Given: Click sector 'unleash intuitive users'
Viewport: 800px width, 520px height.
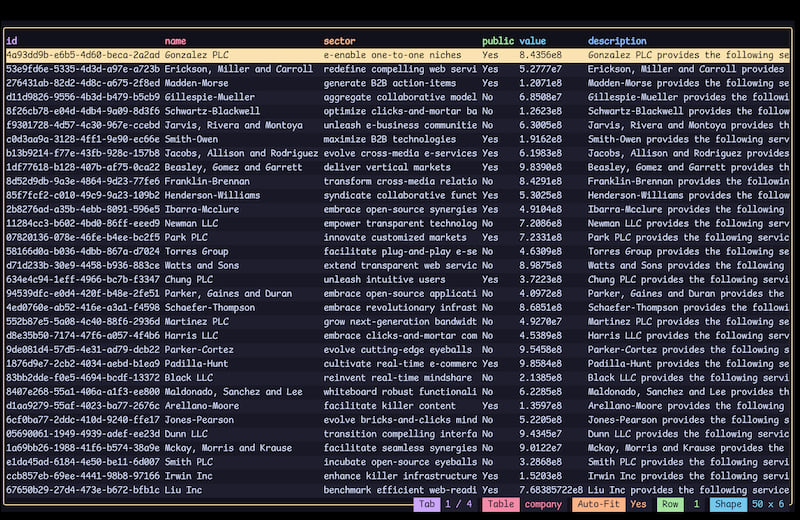Looking at the screenshot, I should click(384, 280).
